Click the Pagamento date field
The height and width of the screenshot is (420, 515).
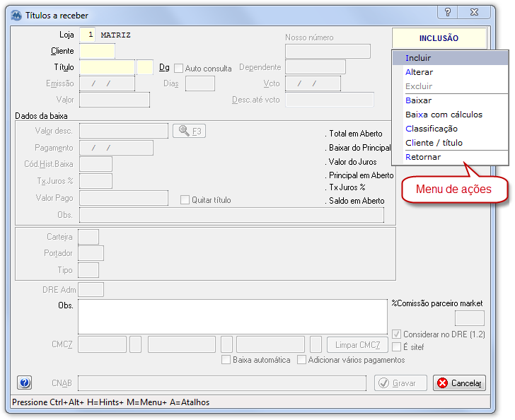116,148
